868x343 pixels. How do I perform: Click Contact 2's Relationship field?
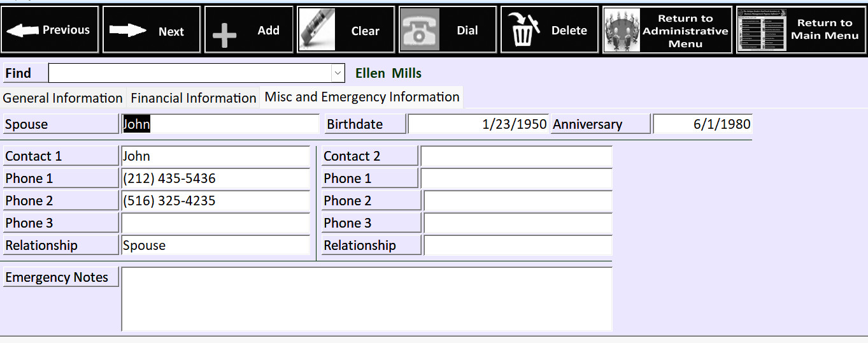518,245
